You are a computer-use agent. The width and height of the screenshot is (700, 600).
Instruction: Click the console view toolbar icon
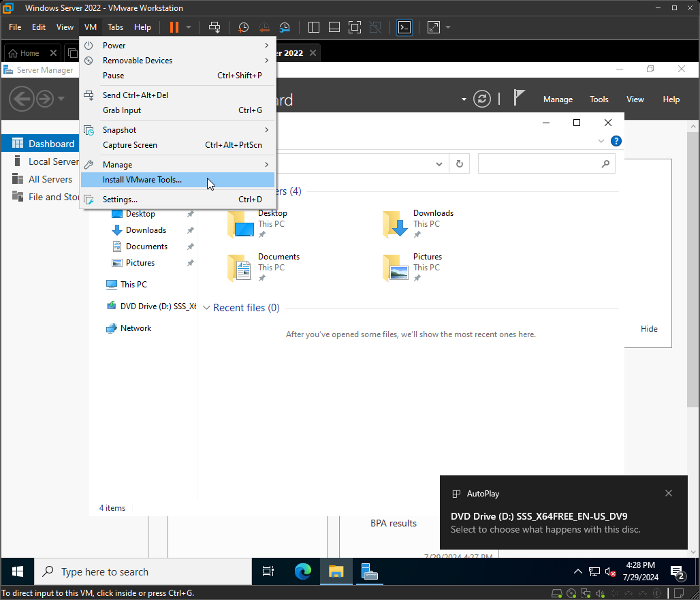click(404, 27)
